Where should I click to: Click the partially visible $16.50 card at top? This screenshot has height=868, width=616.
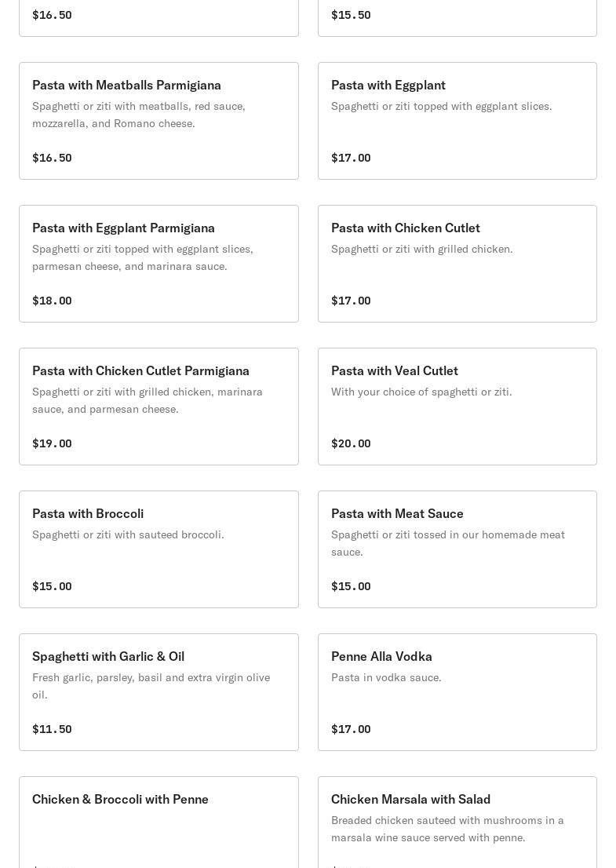coord(159,17)
